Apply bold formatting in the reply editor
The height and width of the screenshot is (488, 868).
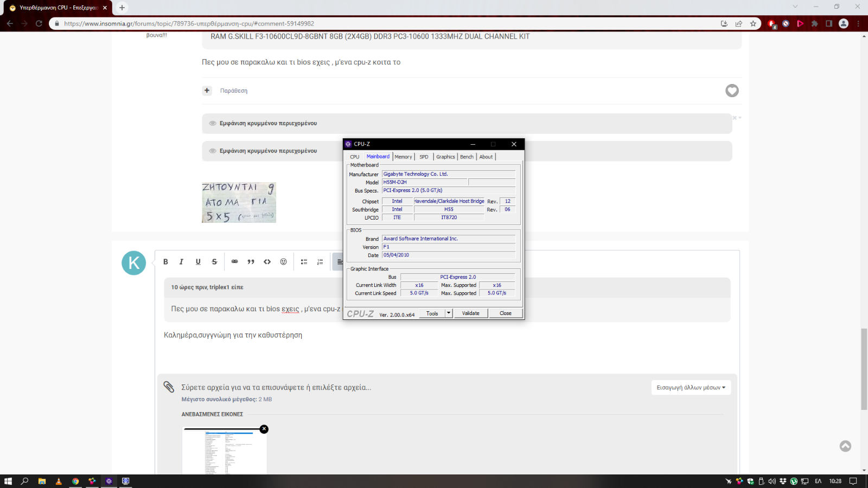[x=165, y=262]
